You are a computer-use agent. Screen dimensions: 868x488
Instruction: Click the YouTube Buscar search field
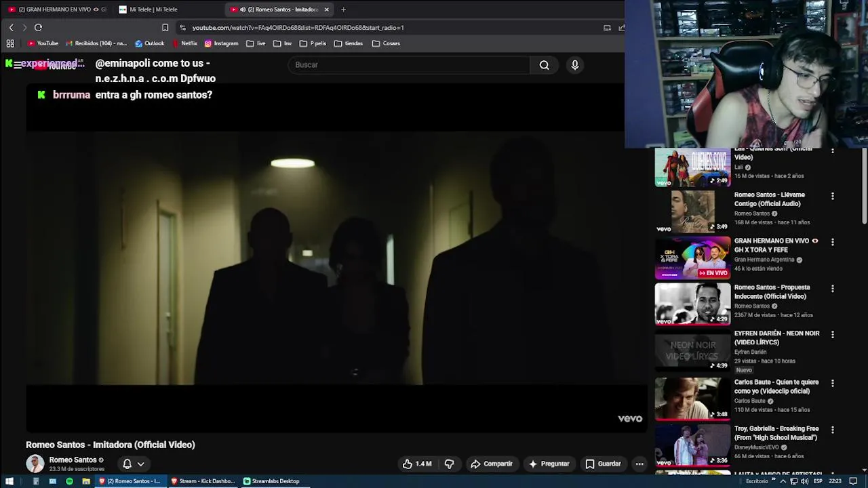(x=409, y=65)
